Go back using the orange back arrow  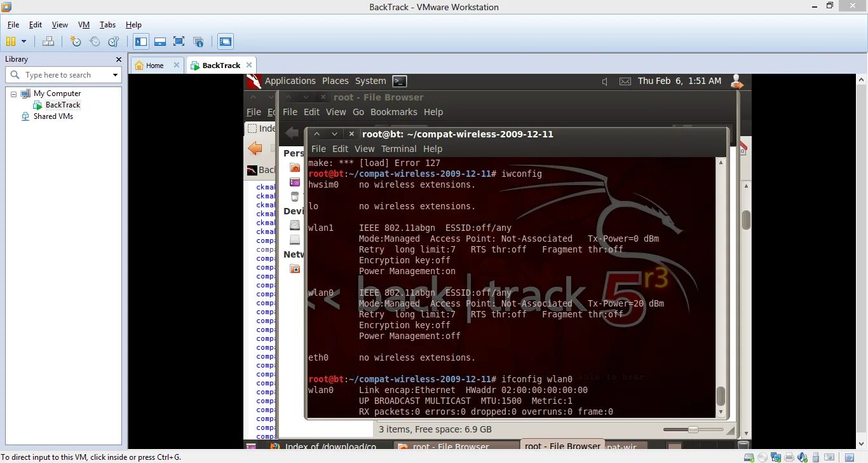255,149
